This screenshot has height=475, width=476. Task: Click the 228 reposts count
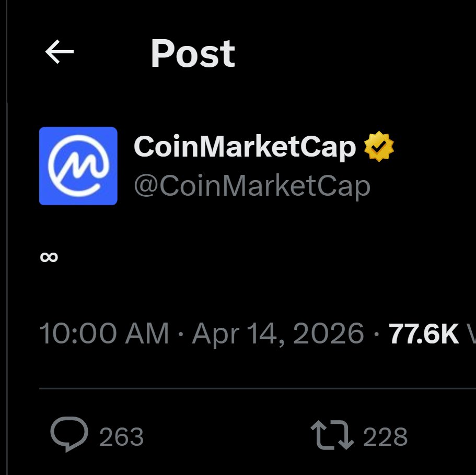(385, 436)
